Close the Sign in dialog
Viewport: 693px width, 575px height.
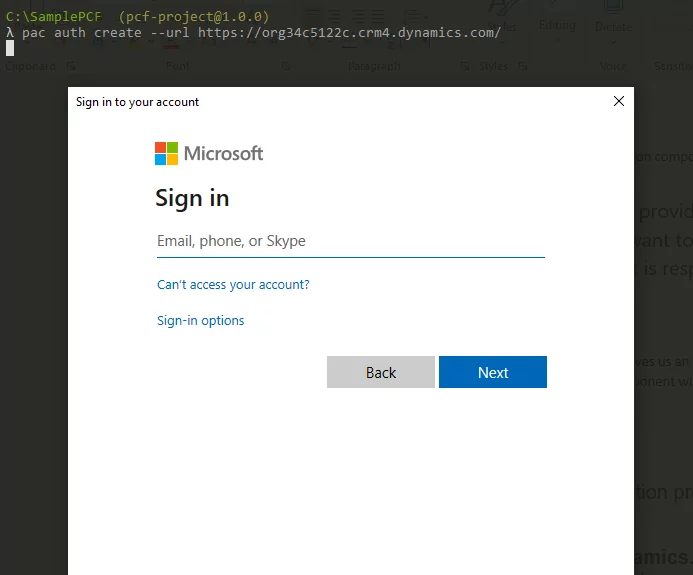pos(619,101)
